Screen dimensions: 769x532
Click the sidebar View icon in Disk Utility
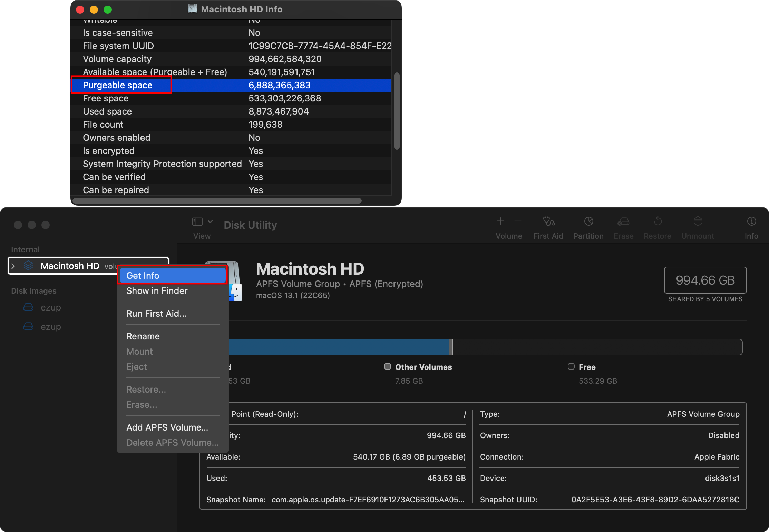(197, 221)
